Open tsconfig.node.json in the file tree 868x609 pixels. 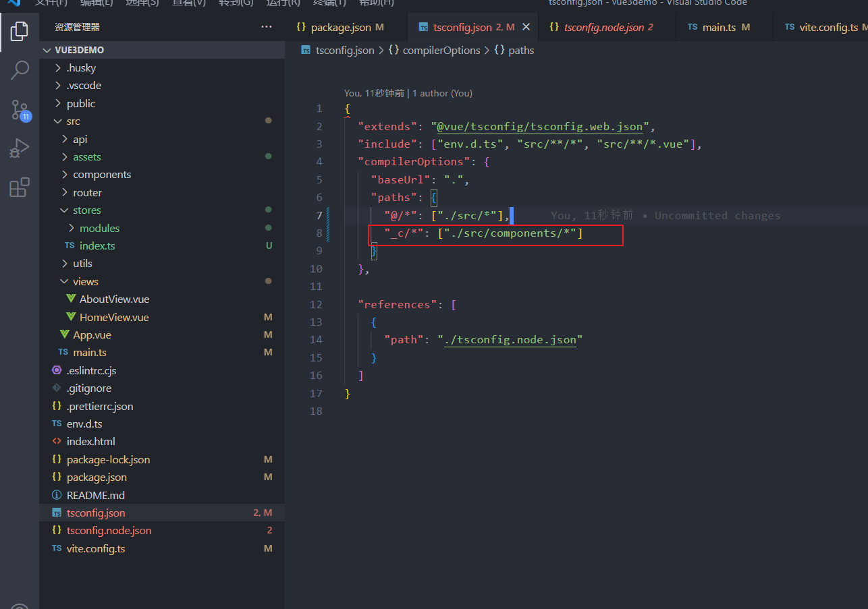point(162,531)
